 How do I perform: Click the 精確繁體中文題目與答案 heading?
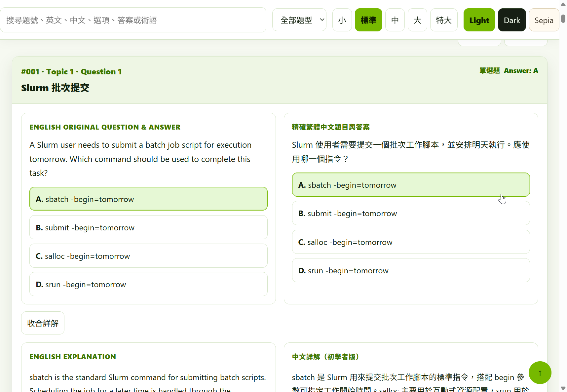(331, 127)
